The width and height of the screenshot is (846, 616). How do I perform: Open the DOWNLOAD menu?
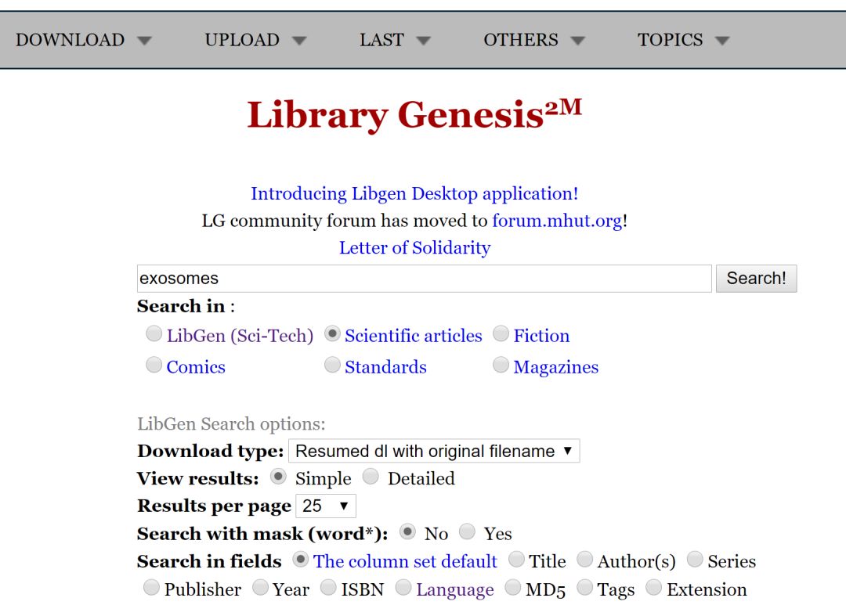point(84,40)
